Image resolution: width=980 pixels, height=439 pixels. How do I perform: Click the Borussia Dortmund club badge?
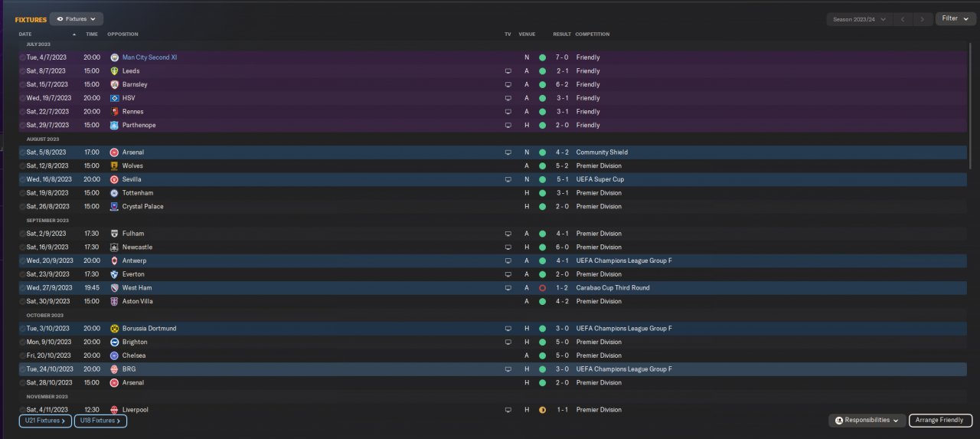click(x=114, y=329)
